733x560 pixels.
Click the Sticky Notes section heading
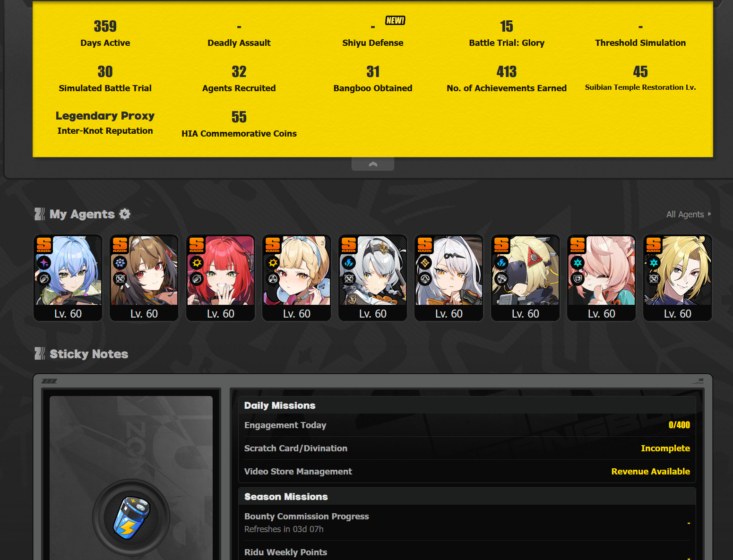89,354
